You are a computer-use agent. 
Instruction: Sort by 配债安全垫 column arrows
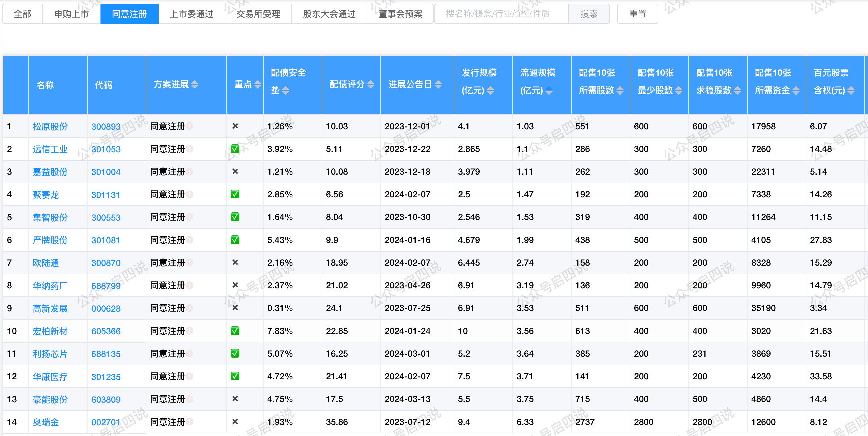pyautogui.click(x=285, y=90)
